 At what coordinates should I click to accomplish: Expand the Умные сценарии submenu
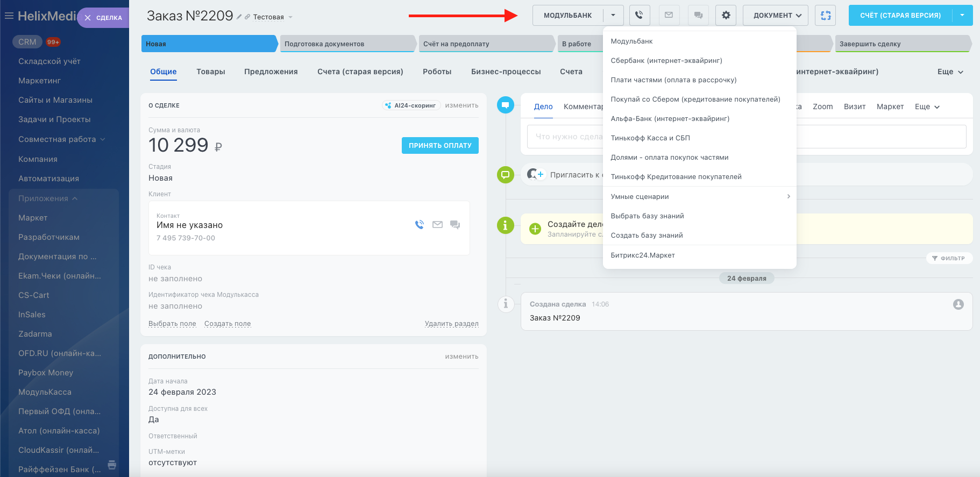pyautogui.click(x=700, y=196)
